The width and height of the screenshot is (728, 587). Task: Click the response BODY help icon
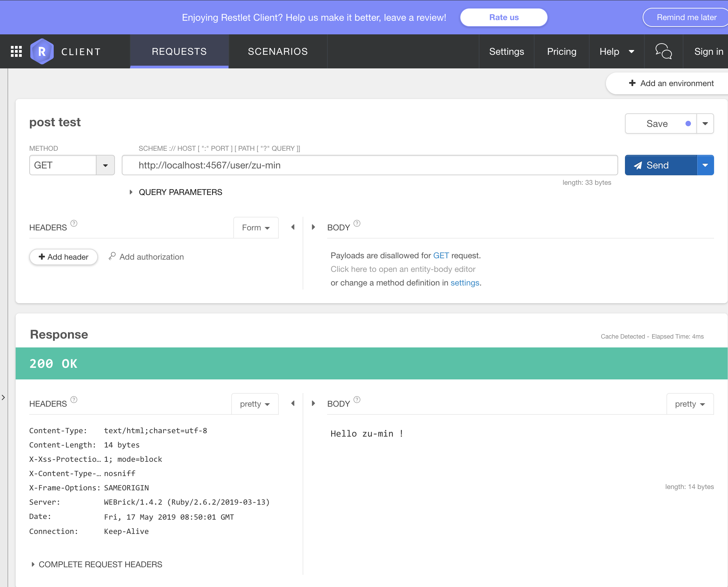357,400
